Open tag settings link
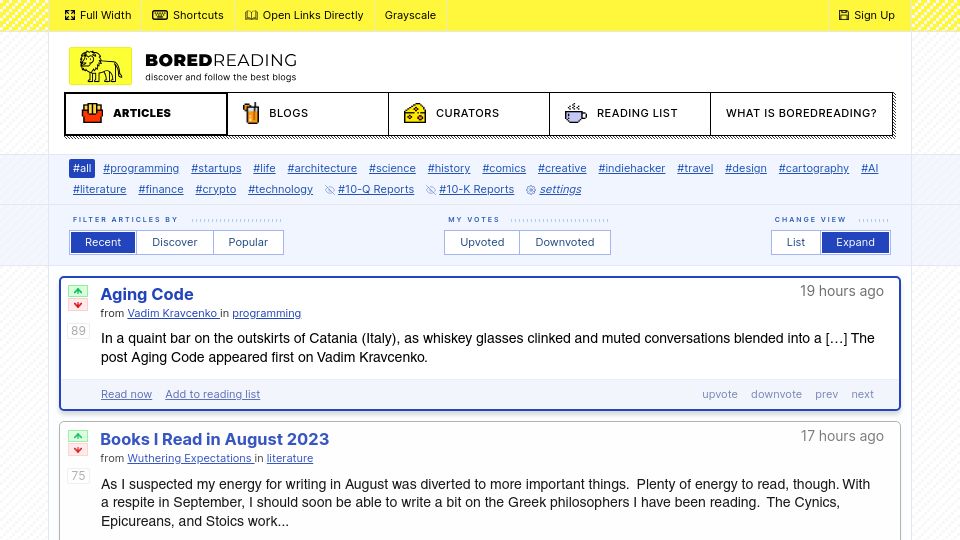Image resolution: width=960 pixels, height=540 pixels. [560, 190]
